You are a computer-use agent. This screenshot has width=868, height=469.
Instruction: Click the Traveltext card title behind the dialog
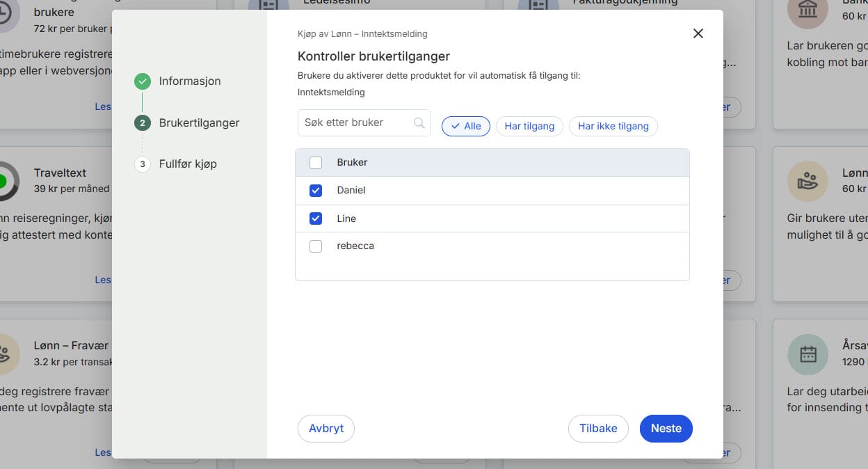60,173
